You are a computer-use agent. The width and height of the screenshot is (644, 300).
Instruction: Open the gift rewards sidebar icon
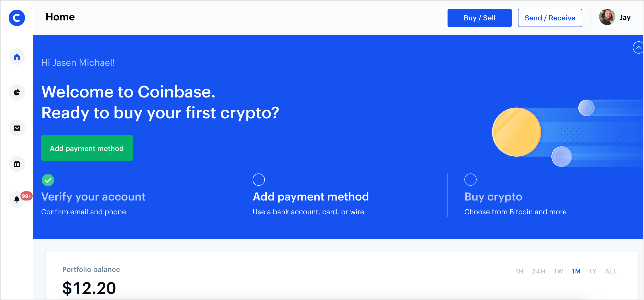[x=17, y=164]
